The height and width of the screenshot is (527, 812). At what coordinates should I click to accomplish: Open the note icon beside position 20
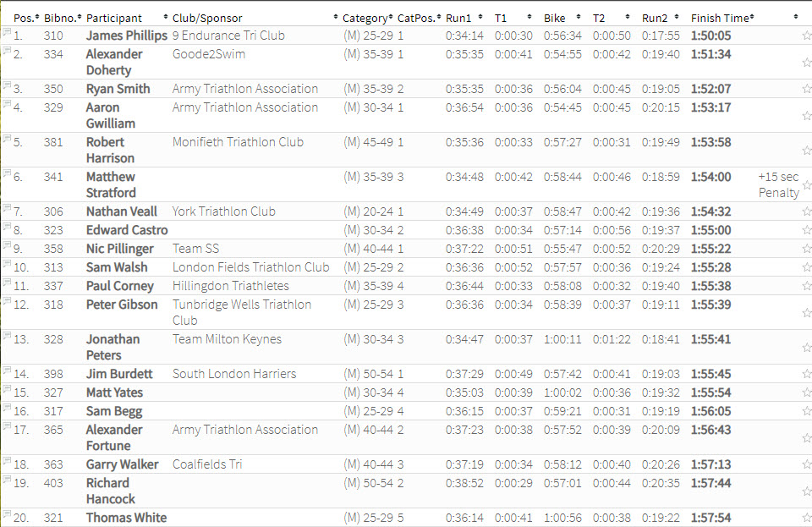7,514
